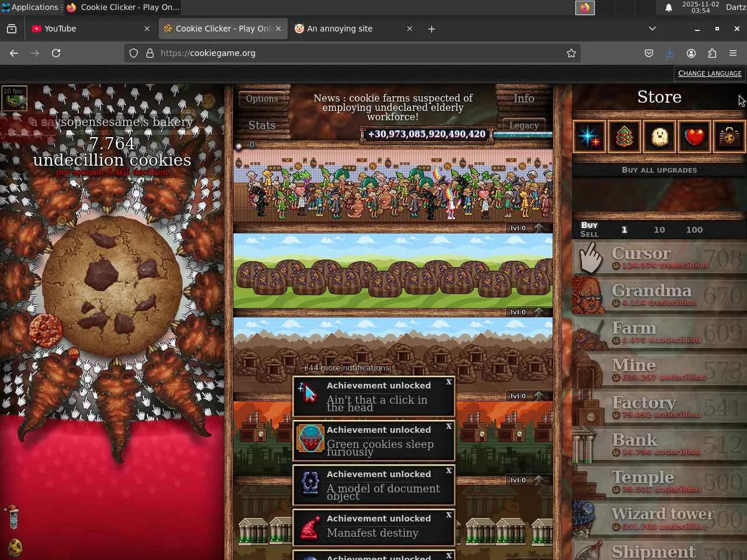Open the Santa hat season icon

[x=14, y=516]
